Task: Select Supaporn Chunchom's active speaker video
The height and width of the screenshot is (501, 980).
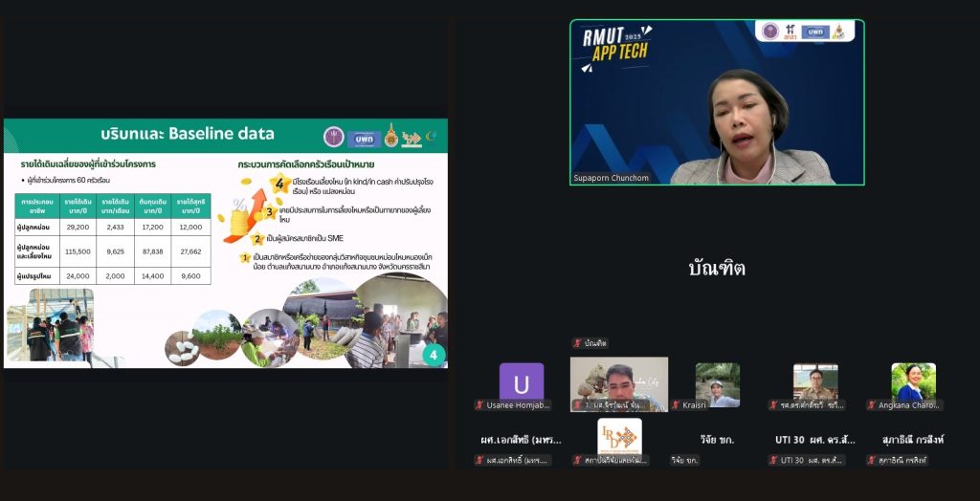Action: (717, 102)
